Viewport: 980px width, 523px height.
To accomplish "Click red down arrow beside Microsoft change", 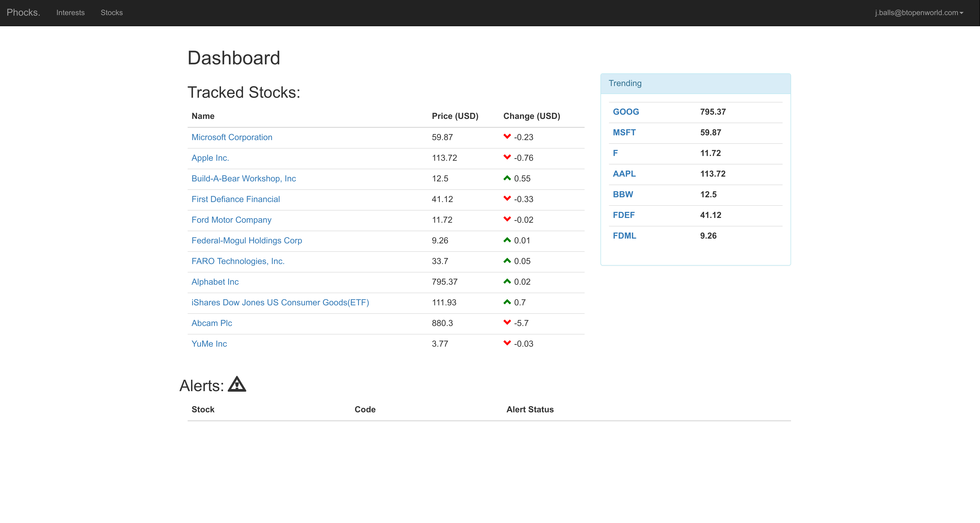I will point(507,136).
